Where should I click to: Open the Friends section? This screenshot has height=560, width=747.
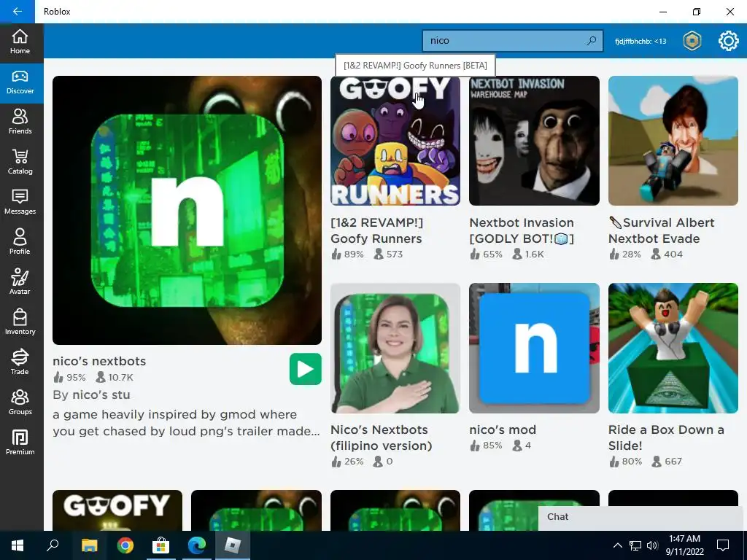click(x=20, y=122)
